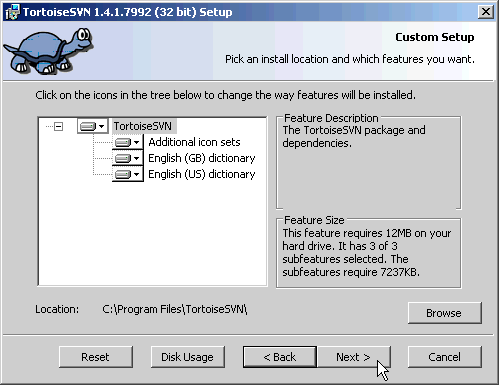This screenshot has height=385, width=499.
Task: Go back with the Back button
Action: coord(280,357)
